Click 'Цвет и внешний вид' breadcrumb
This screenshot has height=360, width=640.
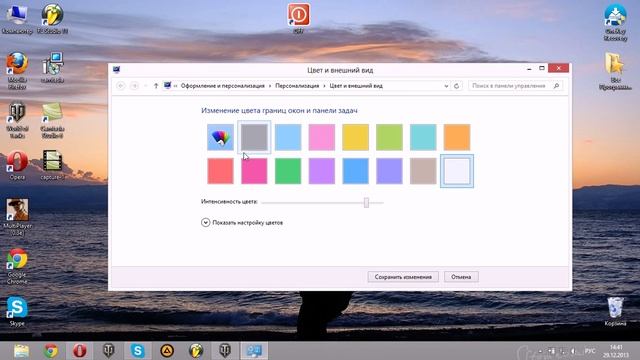(356, 86)
